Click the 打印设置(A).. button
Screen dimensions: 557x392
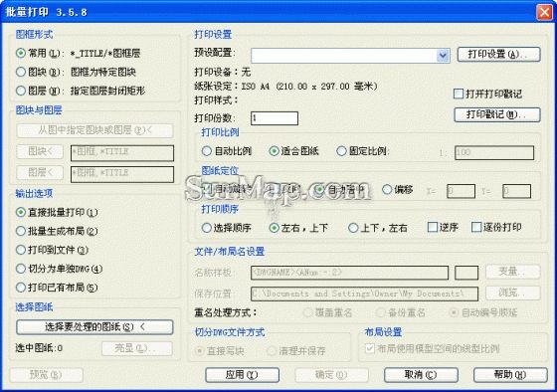coord(498,55)
